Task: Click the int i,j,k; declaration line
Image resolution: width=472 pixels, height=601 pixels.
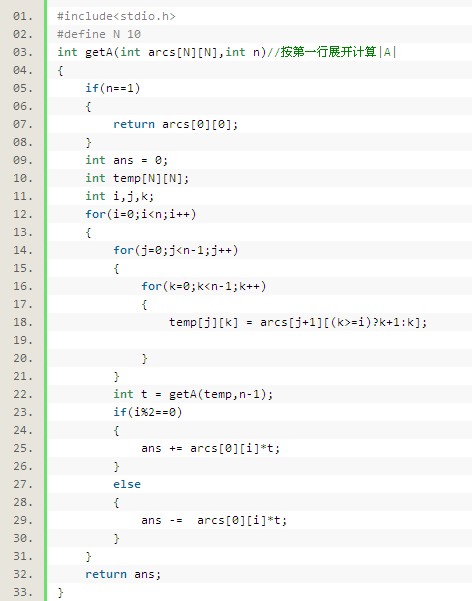Action: click(x=120, y=196)
